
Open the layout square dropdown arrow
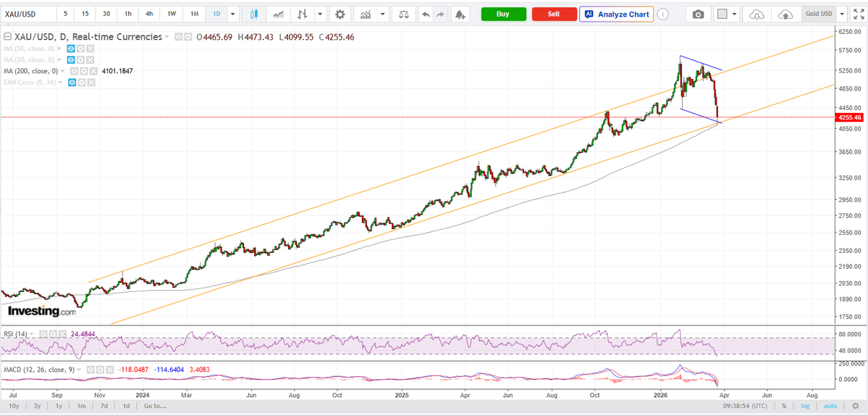(734, 14)
